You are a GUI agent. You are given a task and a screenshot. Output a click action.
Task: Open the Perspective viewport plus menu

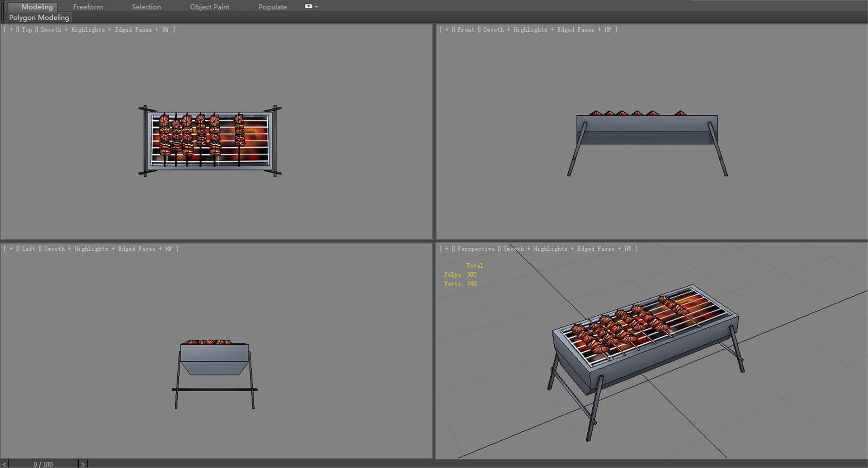[x=447, y=249]
